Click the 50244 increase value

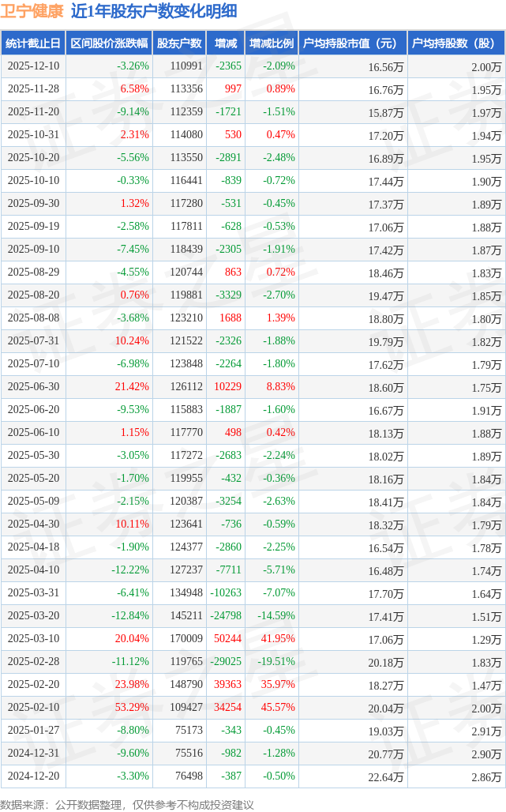[x=228, y=639]
